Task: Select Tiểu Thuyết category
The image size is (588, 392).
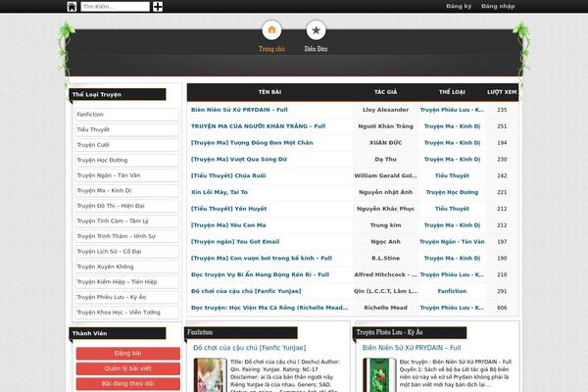Action: [x=126, y=129]
